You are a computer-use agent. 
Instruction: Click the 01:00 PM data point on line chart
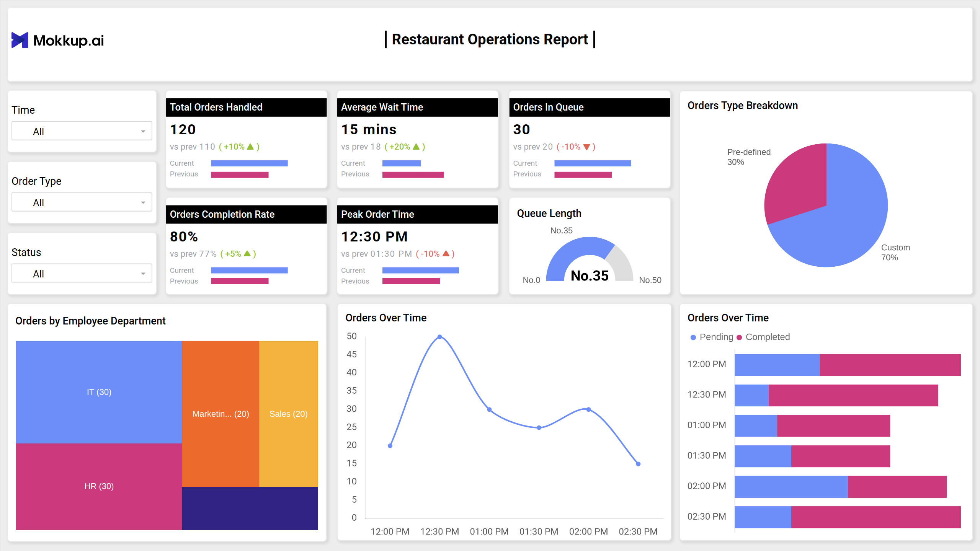click(x=489, y=409)
